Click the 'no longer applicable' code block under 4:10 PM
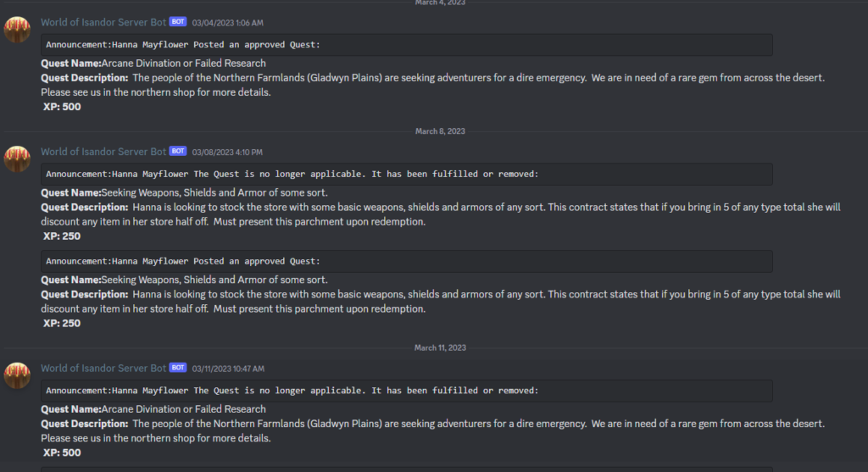This screenshot has width=868, height=472. click(407, 175)
